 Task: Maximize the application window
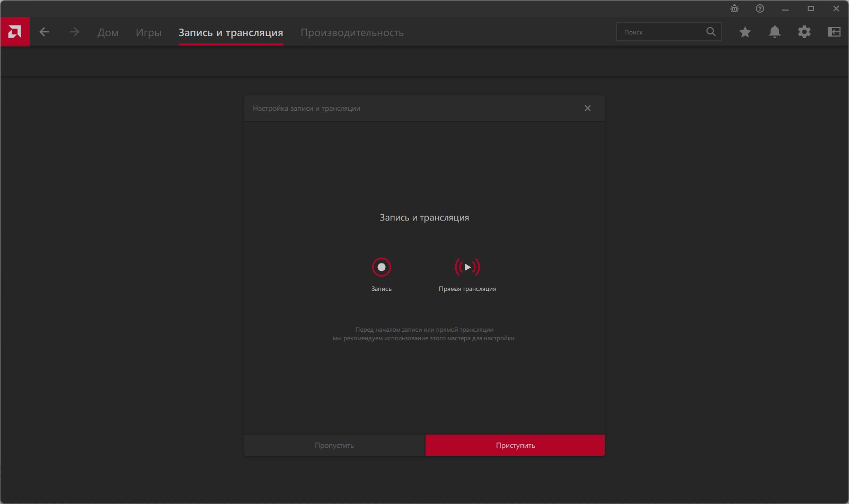pyautogui.click(x=811, y=8)
